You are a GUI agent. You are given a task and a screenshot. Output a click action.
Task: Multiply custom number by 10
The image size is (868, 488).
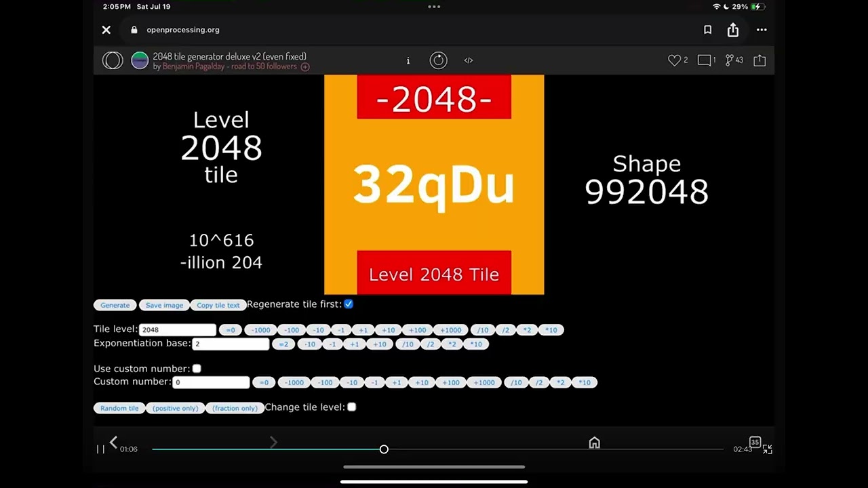coord(585,383)
